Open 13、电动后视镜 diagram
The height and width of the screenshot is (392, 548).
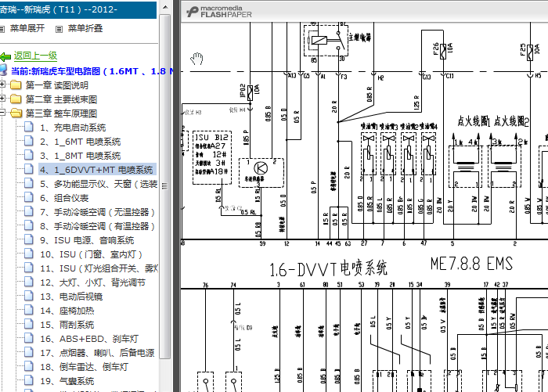click(x=71, y=297)
